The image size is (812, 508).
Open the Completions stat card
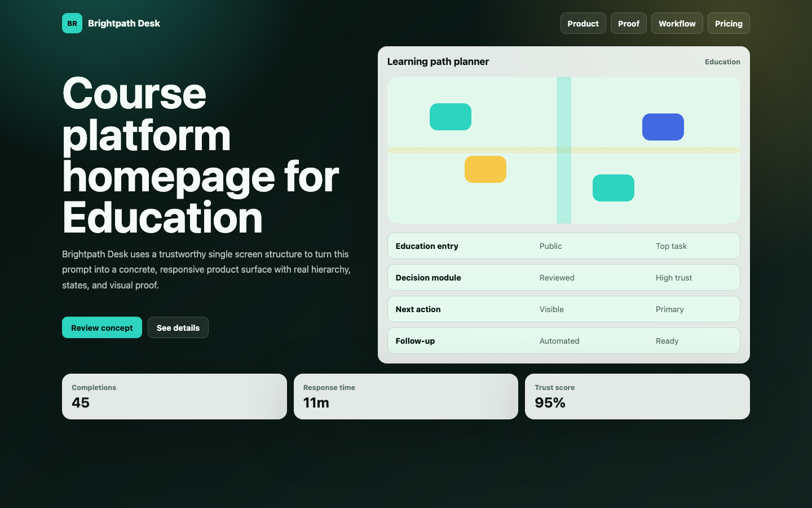(x=174, y=396)
